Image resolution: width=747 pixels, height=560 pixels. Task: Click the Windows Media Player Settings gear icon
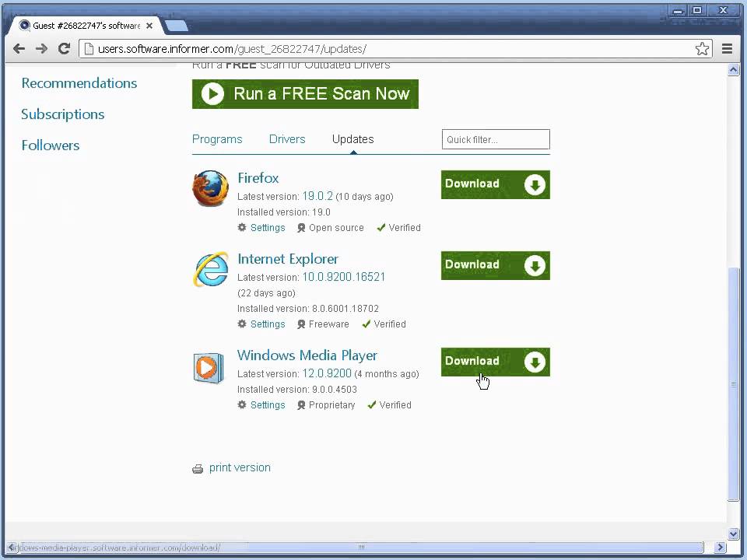pos(242,404)
